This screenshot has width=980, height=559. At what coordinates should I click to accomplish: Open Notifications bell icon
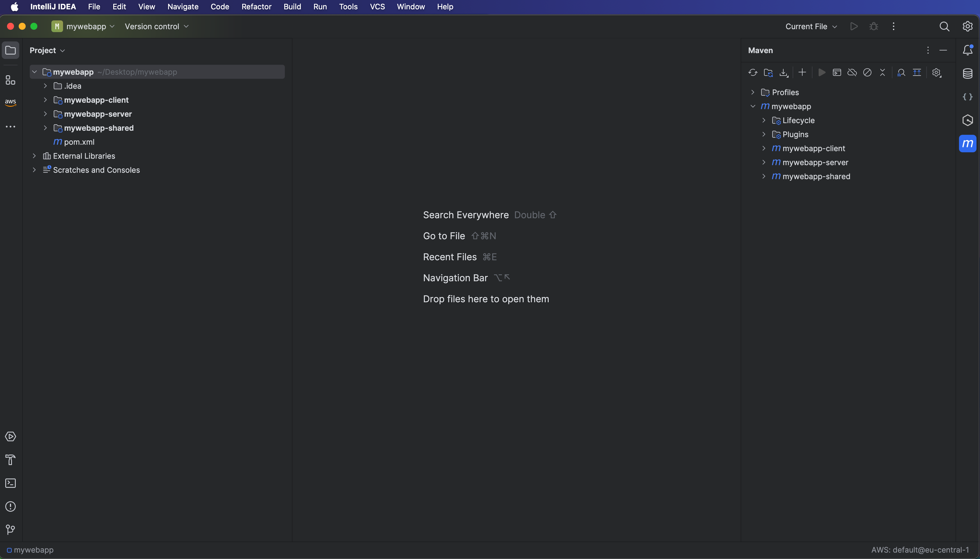pos(968,50)
